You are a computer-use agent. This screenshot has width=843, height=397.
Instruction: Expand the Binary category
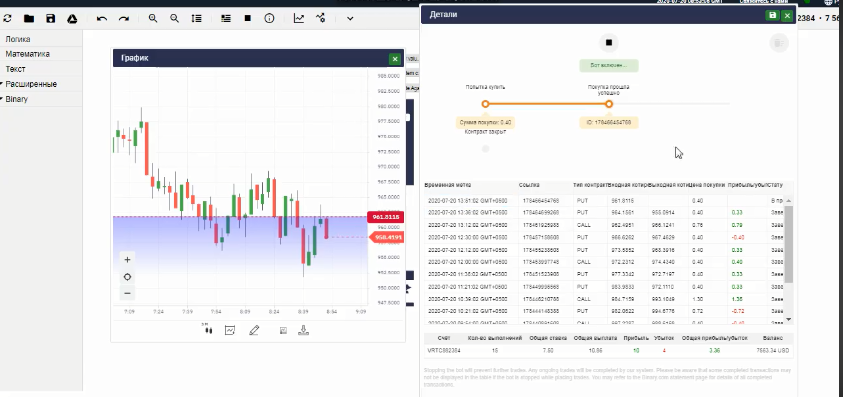point(16,99)
